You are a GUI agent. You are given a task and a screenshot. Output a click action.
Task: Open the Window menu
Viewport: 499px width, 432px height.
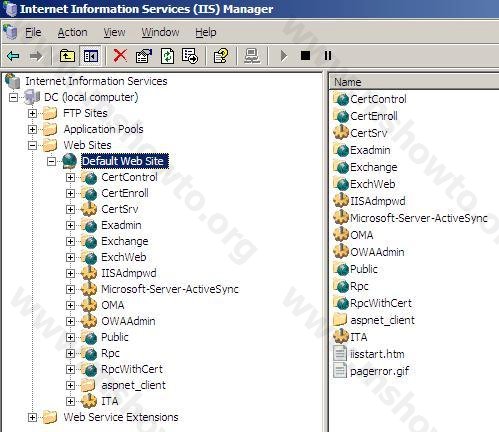tap(160, 32)
